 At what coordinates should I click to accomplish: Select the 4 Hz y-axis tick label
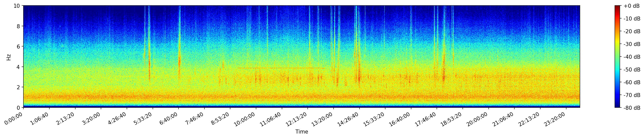click(x=19, y=67)
